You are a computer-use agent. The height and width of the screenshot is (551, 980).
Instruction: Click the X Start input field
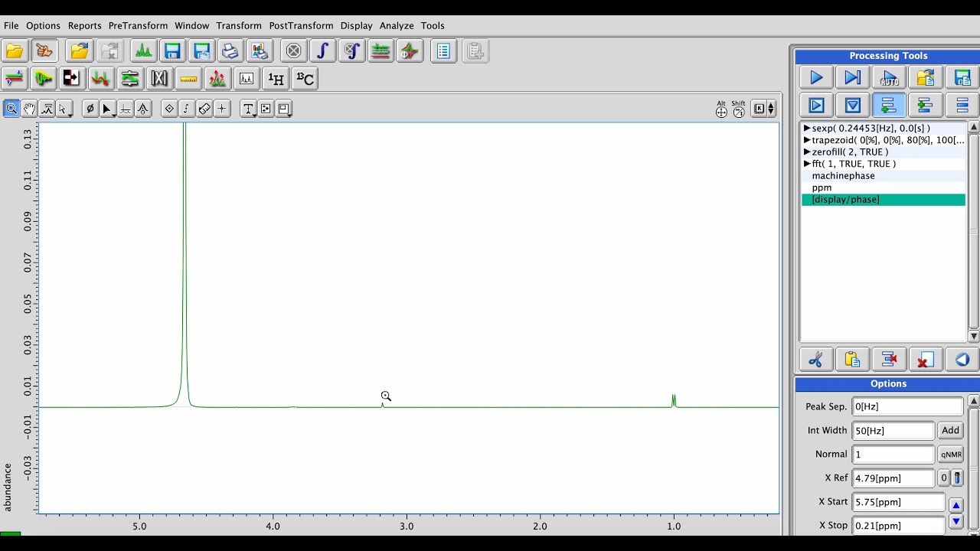tap(898, 502)
